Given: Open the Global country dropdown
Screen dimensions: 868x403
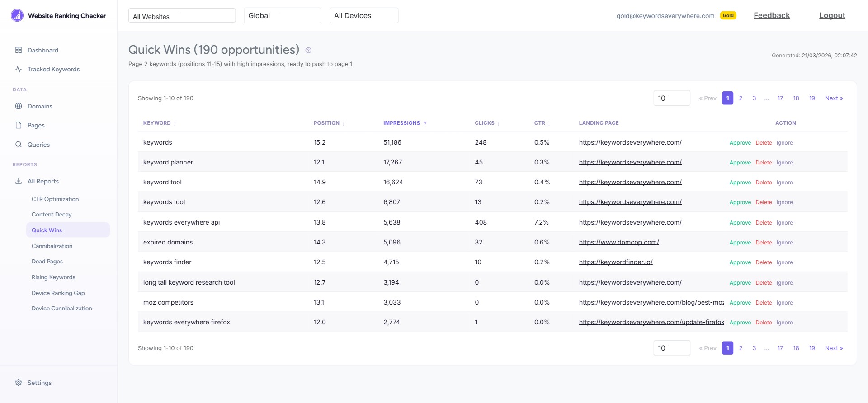Looking at the screenshot, I should point(283,15).
